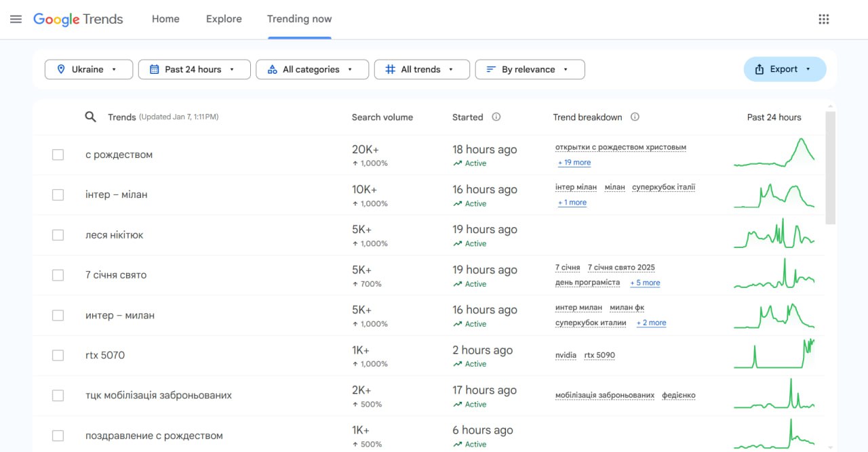The height and width of the screenshot is (452, 868).
Task: Click the shapes icon on All categories filter
Action: coord(272,69)
